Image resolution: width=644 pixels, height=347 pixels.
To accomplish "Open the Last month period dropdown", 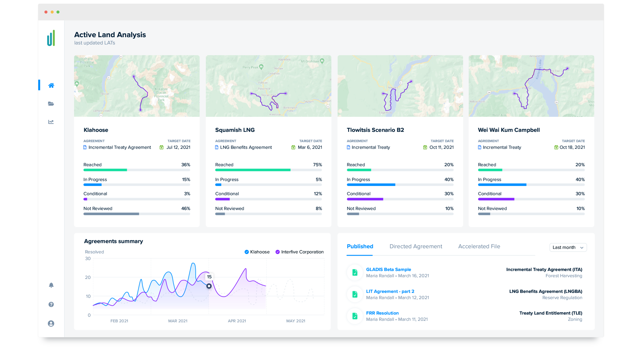I will 568,247.
